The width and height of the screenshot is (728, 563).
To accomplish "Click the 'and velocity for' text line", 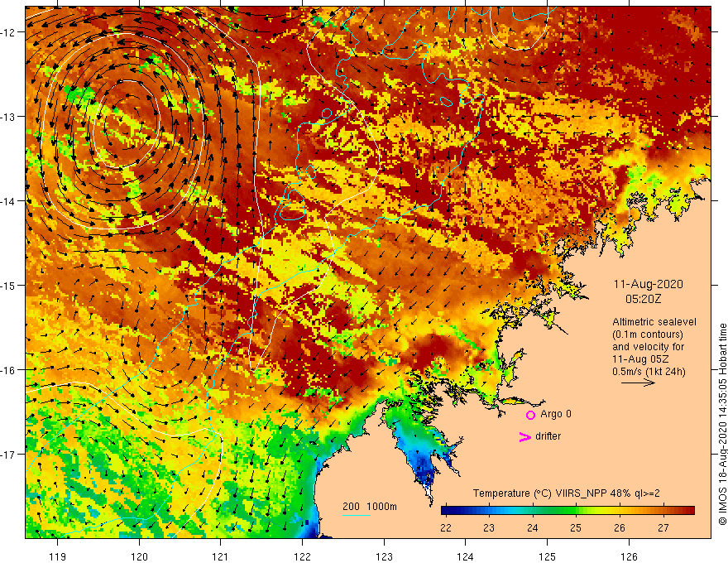I will click(x=648, y=347).
